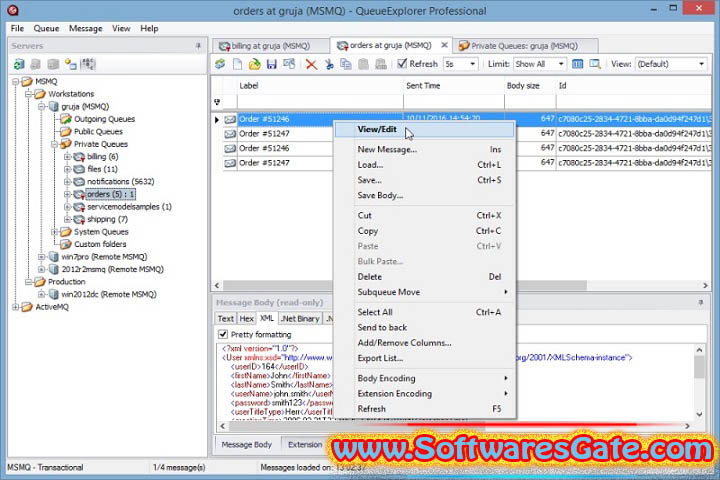Open the Subqueue Move submenu

424,292
